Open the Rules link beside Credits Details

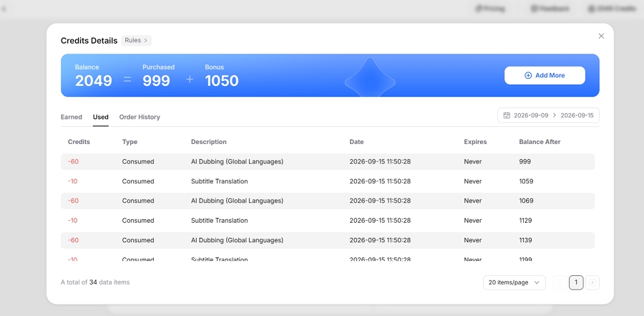coord(137,40)
